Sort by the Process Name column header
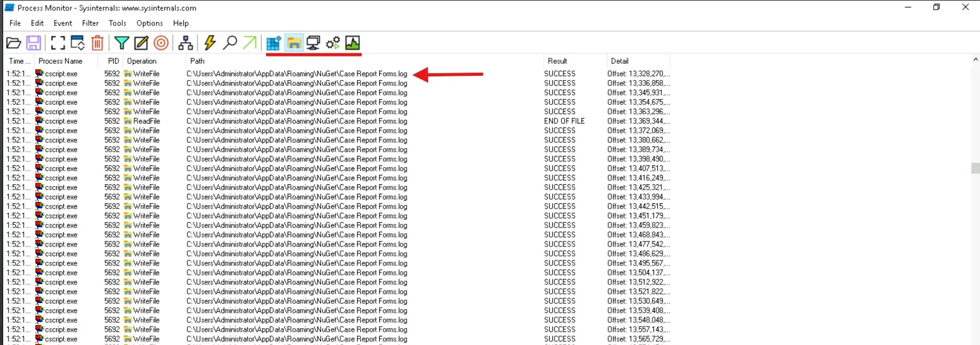 click(66, 61)
